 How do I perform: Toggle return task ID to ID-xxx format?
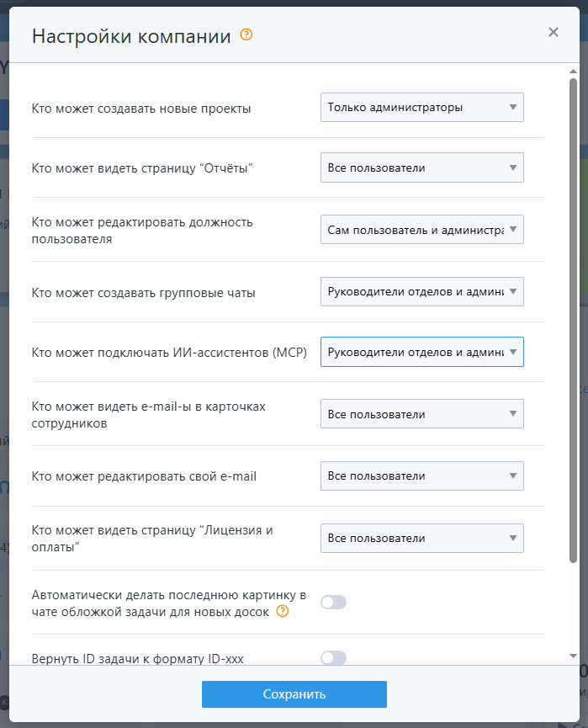click(334, 658)
